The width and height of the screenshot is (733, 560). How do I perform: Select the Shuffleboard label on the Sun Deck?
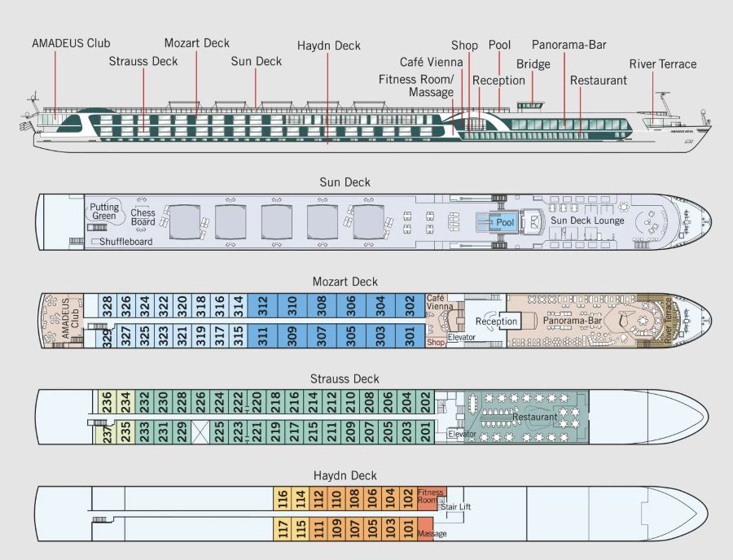point(125,242)
